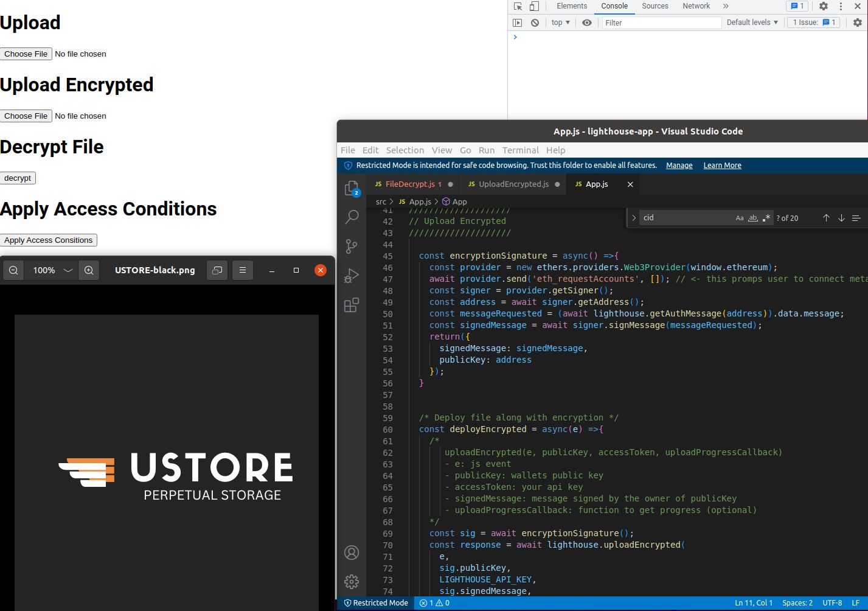Open Extensions view in VS Code
868x611 pixels.
(x=352, y=304)
